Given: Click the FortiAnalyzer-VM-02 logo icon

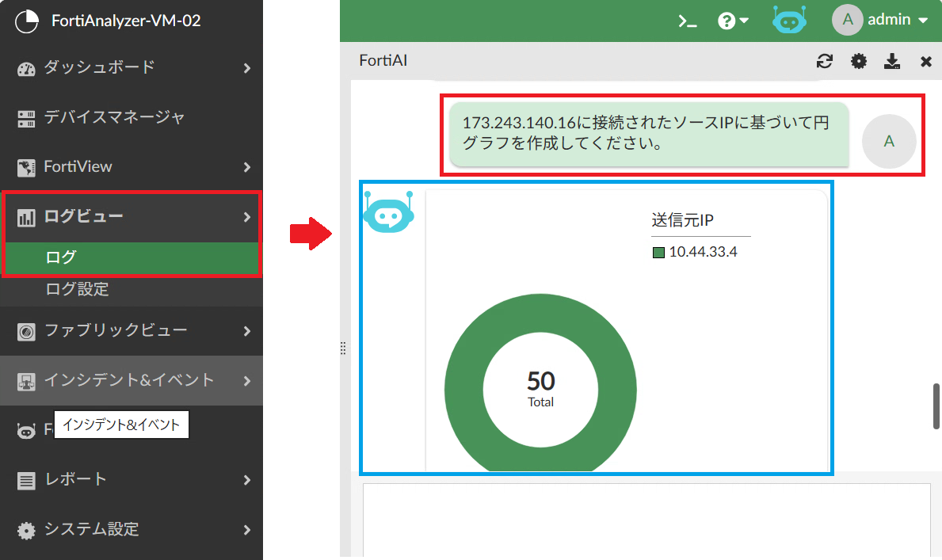Looking at the screenshot, I should click(x=27, y=21).
